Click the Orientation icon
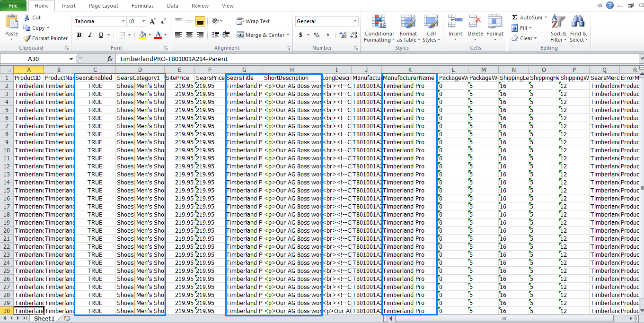 [x=216, y=21]
